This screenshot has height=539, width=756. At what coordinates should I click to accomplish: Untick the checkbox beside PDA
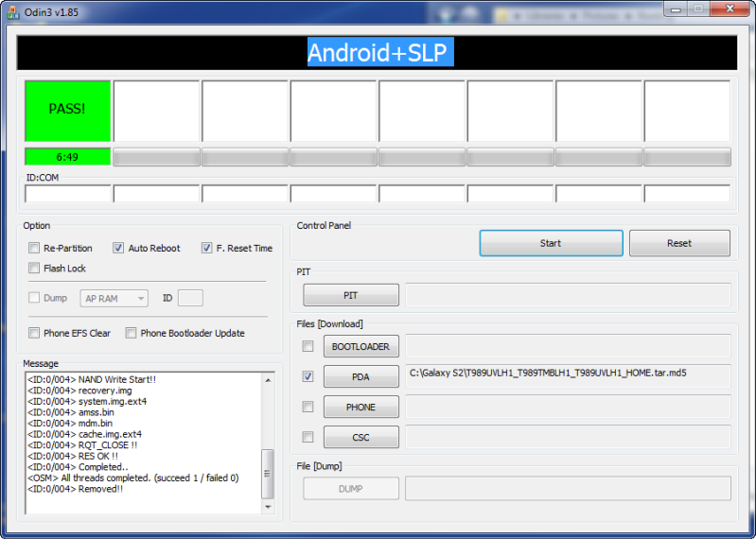click(308, 376)
